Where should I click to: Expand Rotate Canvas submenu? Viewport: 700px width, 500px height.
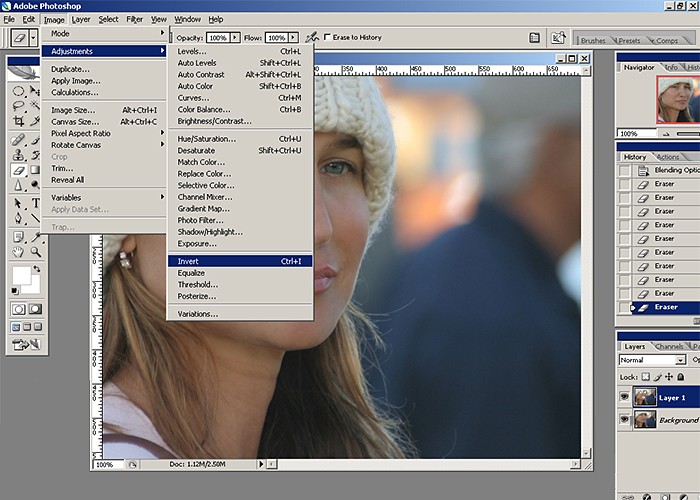tap(104, 145)
